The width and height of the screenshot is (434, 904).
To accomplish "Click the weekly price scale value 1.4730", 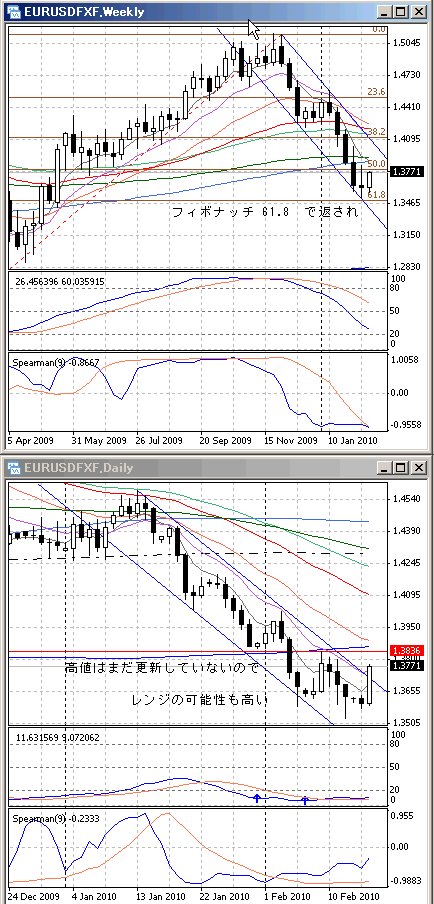I will click(407, 75).
